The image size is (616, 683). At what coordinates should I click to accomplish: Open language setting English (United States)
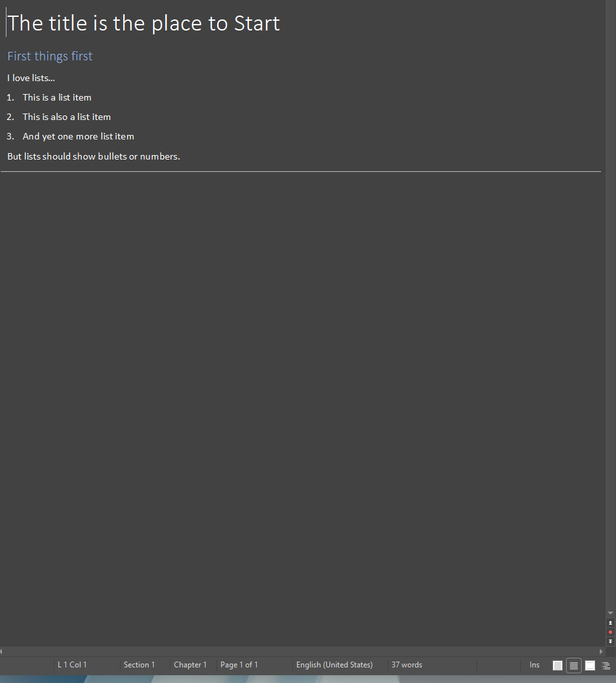(x=335, y=665)
